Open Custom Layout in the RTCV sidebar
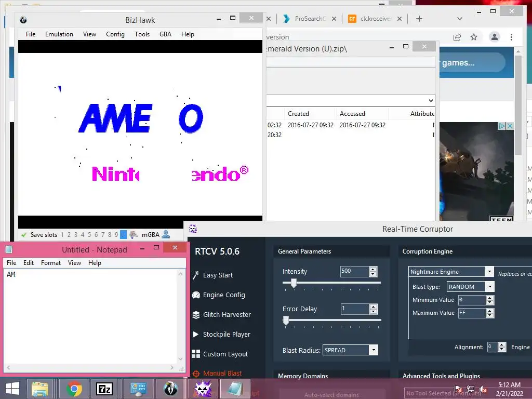This screenshot has width=532, height=399. (220, 354)
